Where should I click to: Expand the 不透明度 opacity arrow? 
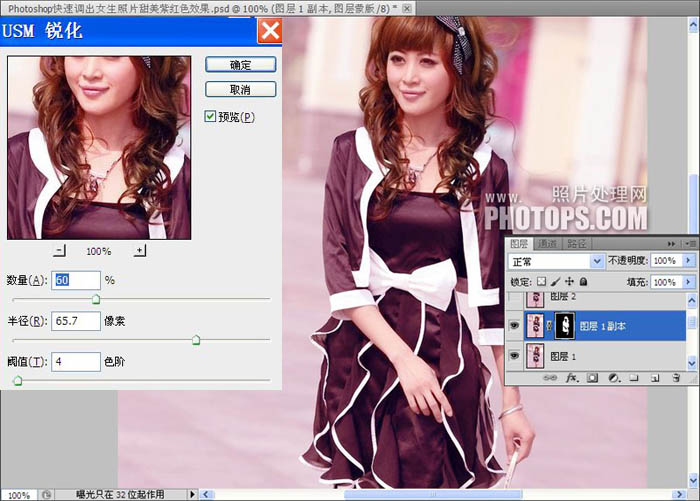click(687, 261)
